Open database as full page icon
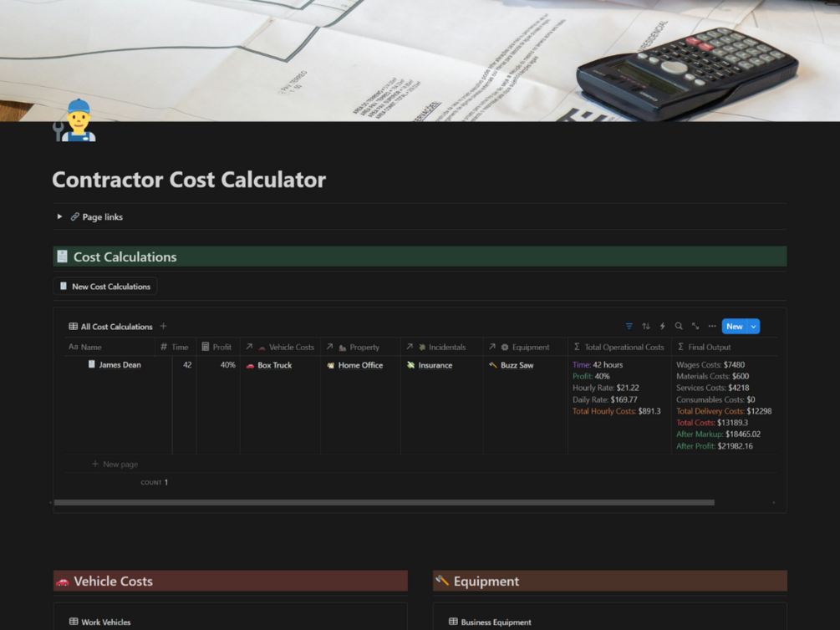This screenshot has height=630, width=840. 695,326
